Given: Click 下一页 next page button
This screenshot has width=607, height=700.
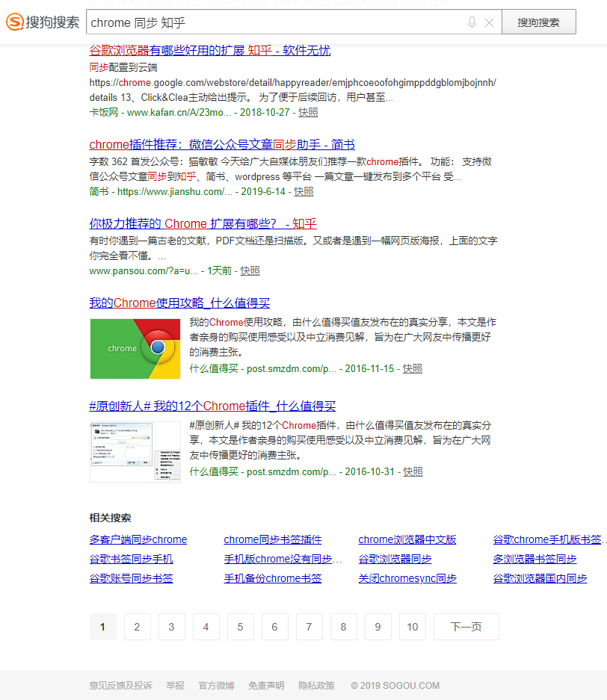Looking at the screenshot, I should (466, 627).
